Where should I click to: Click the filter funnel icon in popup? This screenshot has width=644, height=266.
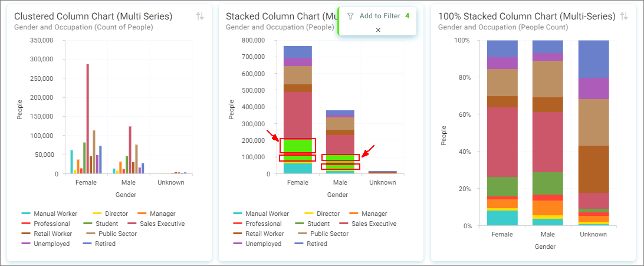pos(350,17)
